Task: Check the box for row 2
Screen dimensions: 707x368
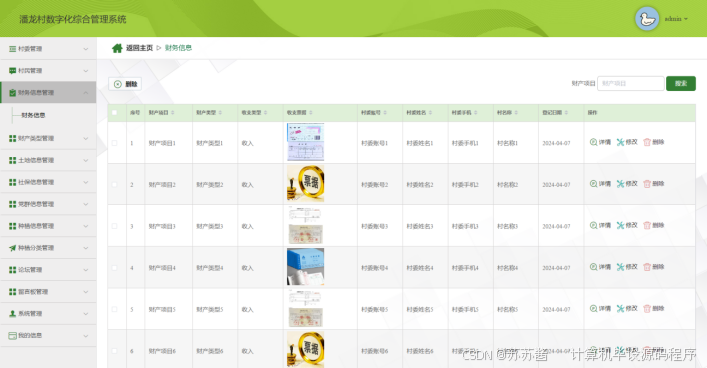Action: [x=115, y=184]
